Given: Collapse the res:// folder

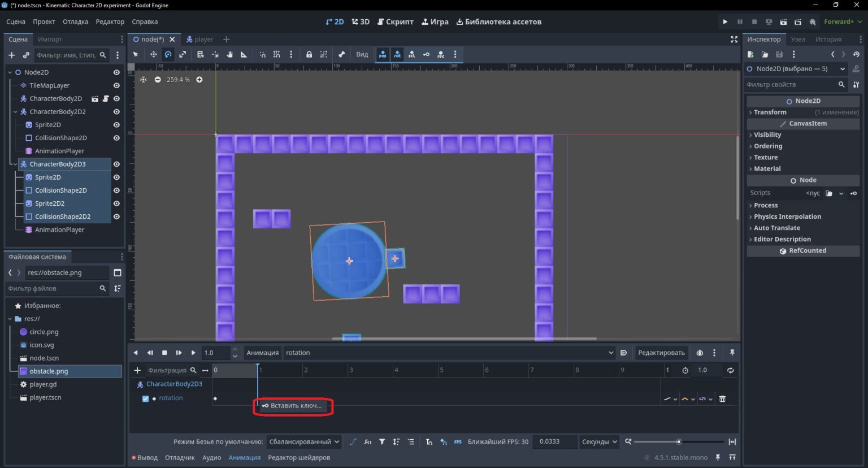Looking at the screenshot, I should pyautogui.click(x=10, y=319).
